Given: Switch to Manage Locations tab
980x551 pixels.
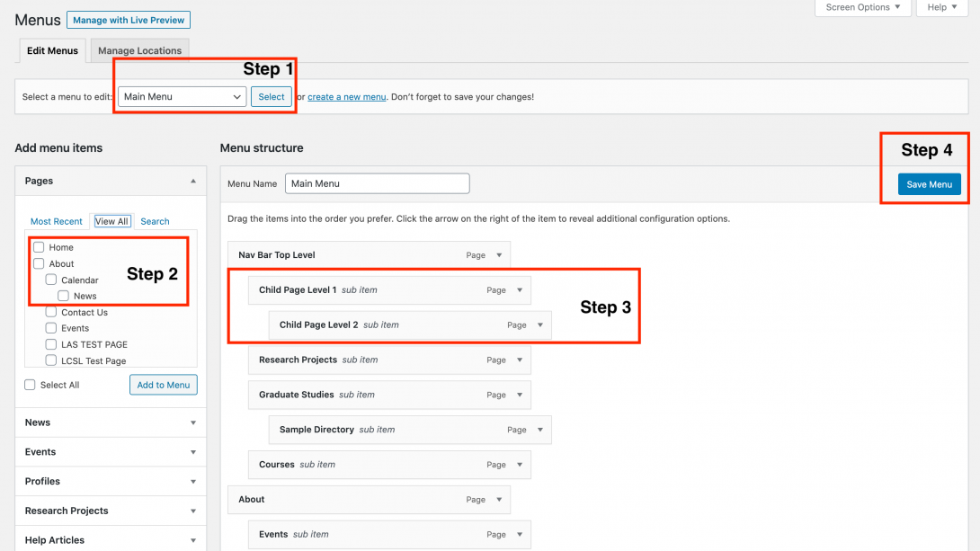Looking at the screenshot, I should click(139, 50).
